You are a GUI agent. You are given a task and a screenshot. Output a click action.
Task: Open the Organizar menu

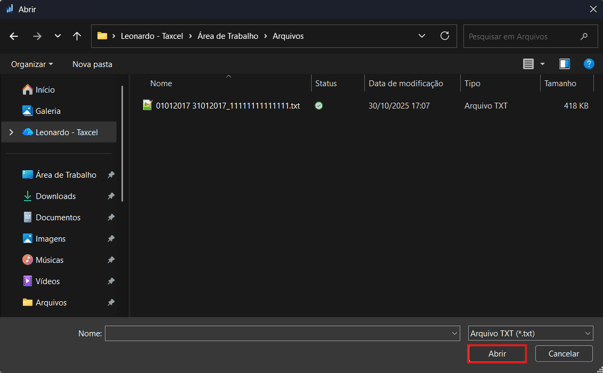click(32, 64)
